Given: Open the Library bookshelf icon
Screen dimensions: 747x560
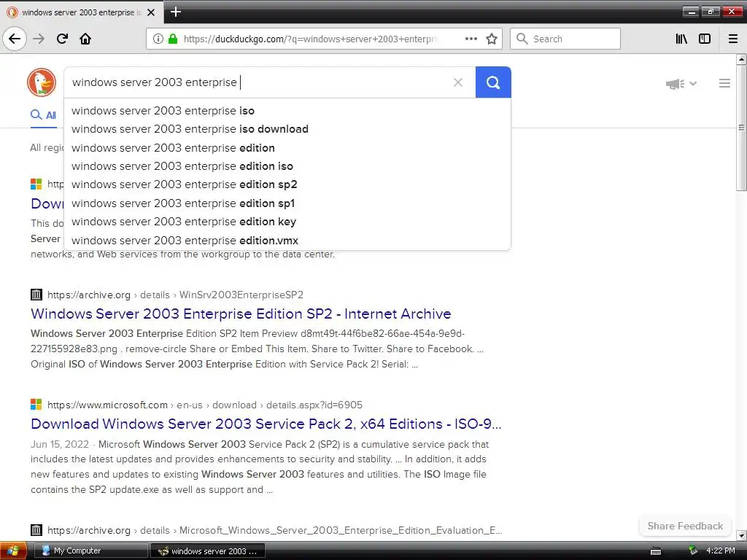Looking at the screenshot, I should [681, 39].
